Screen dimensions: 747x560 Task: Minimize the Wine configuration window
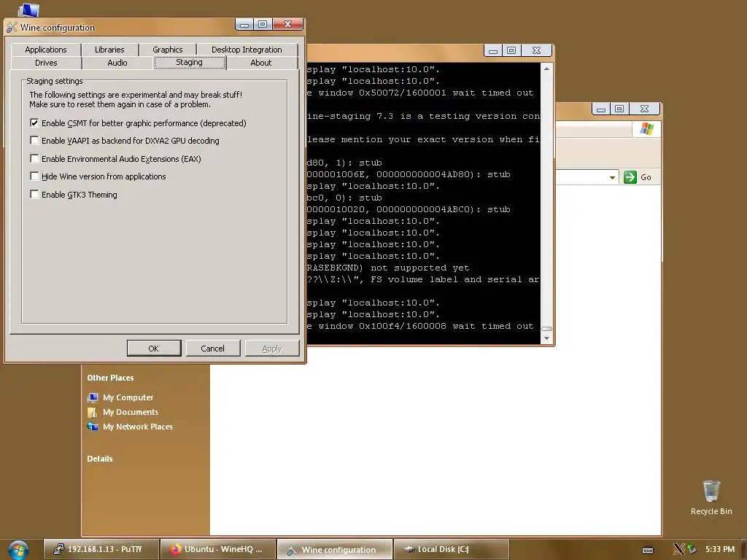pyautogui.click(x=244, y=24)
